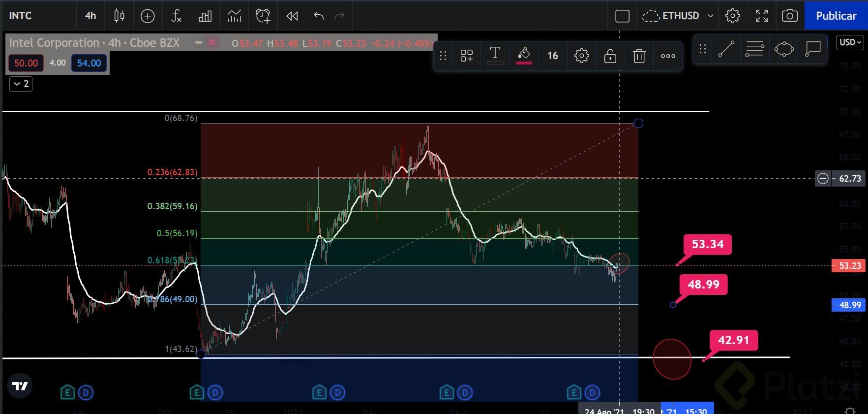This screenshot has width=868, height=414.
Task: Click the 4.00 spread value
Action: click(58, 63)
